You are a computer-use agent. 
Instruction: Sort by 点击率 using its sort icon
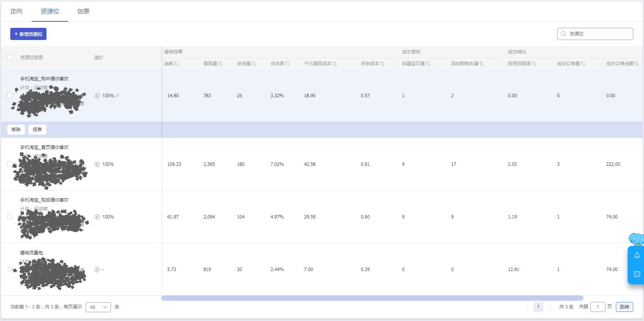click(287, 64)
